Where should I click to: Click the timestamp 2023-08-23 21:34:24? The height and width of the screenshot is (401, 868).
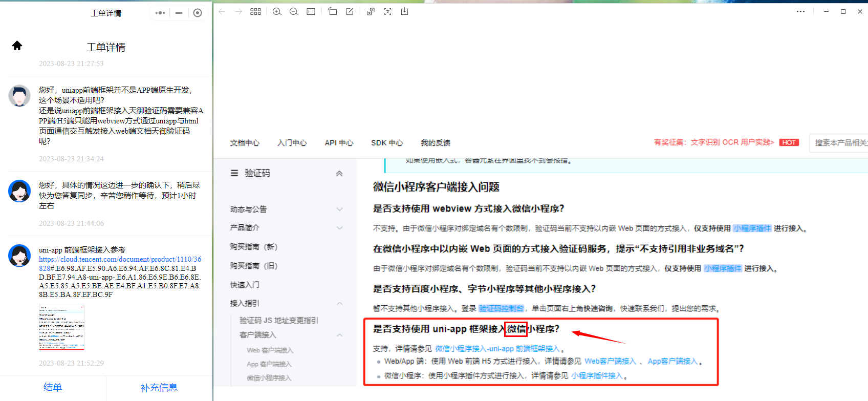[x=71, y=159]
